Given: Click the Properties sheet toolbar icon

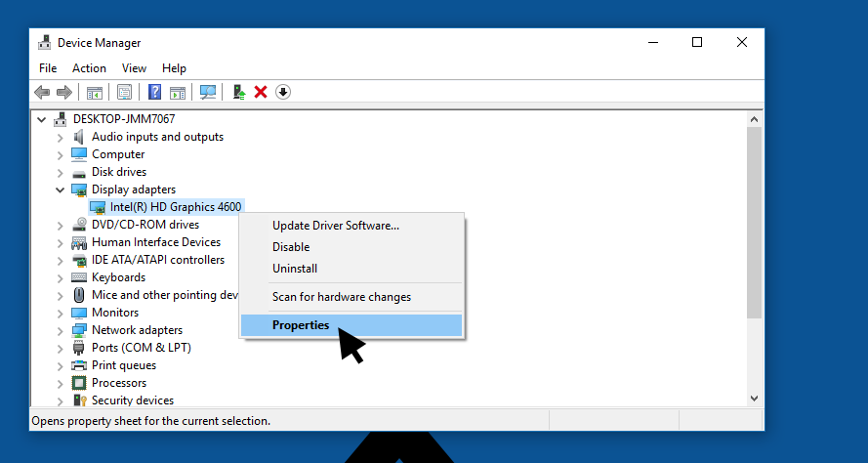Looking at the screenshot, I should click(125, 92).
